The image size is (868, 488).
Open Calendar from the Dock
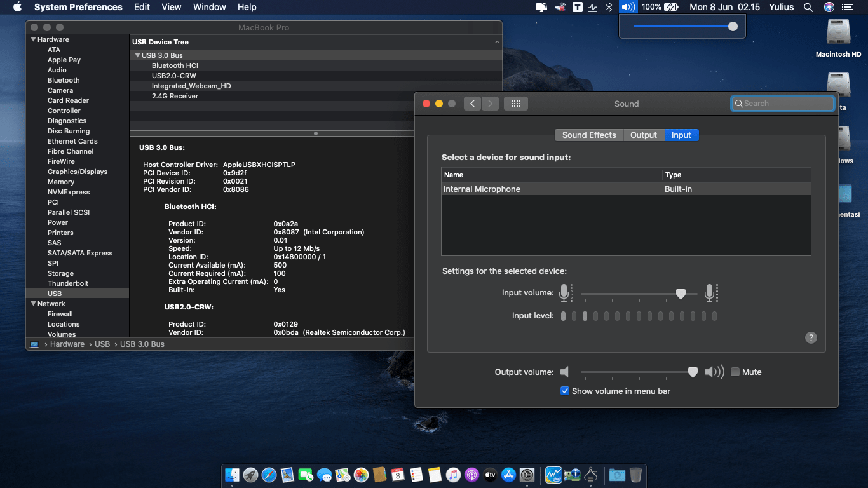point(398,475)
